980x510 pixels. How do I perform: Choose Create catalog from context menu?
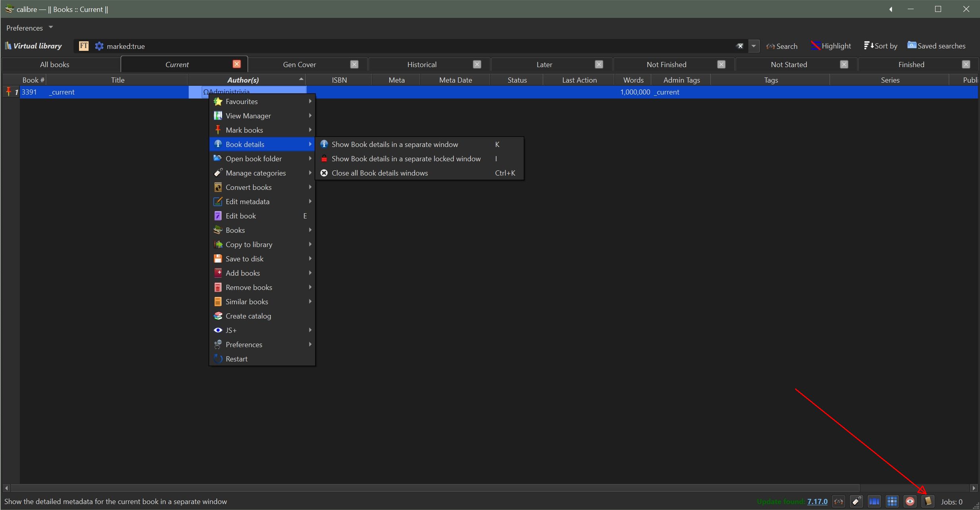tap(248, 316)
